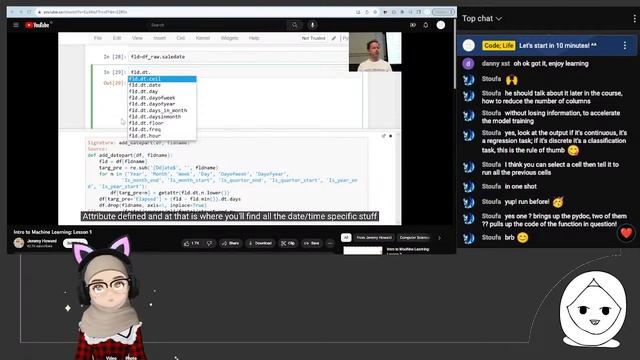This screenshot has width=640, height=360.
Task: Click the Share button under the video
Action: click(x=230, y=243)
